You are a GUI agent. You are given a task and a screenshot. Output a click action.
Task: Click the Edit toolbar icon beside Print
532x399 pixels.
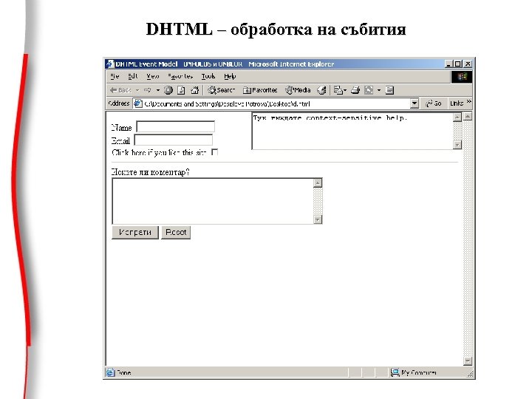click(369, 90)
